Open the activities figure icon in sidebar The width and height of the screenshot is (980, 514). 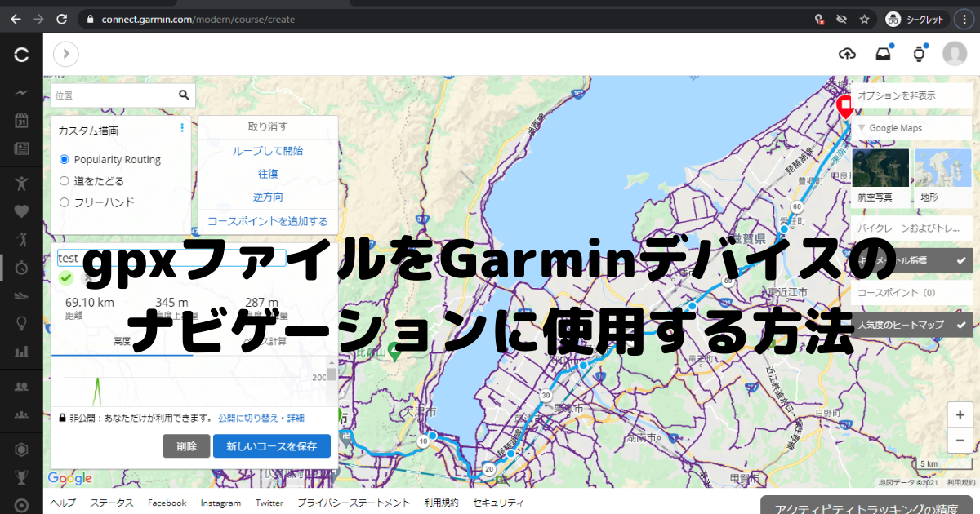pyautogui.click(x=22, y=182)
